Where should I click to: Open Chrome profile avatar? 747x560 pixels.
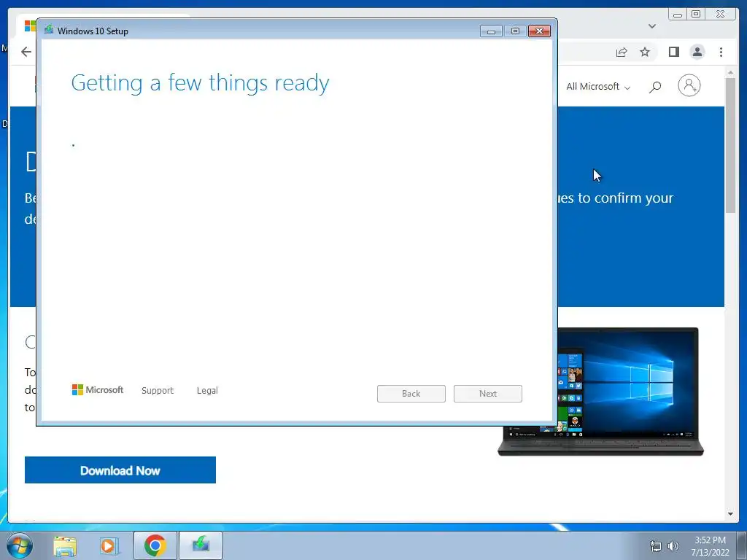(x=697, y=52)
